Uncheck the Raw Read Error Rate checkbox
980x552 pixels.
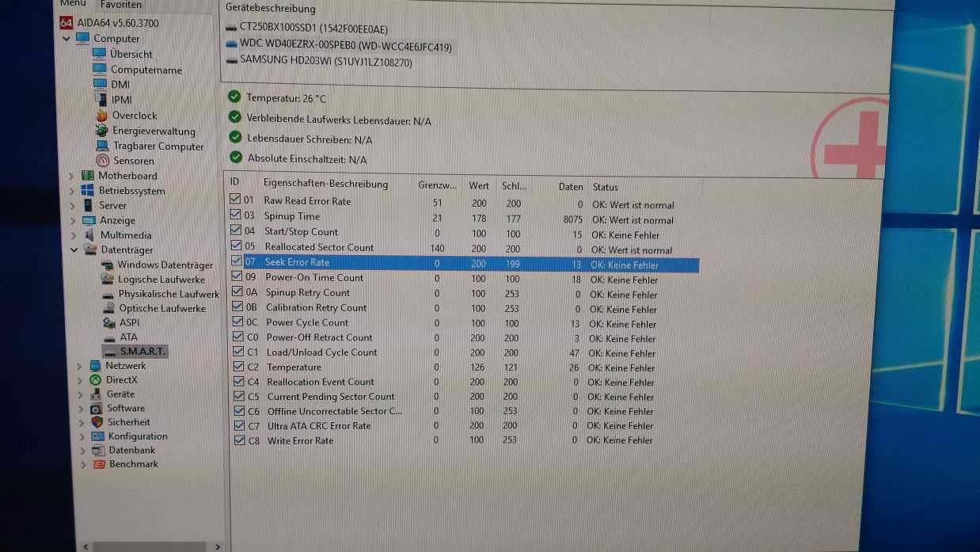(x=236, y=200)
